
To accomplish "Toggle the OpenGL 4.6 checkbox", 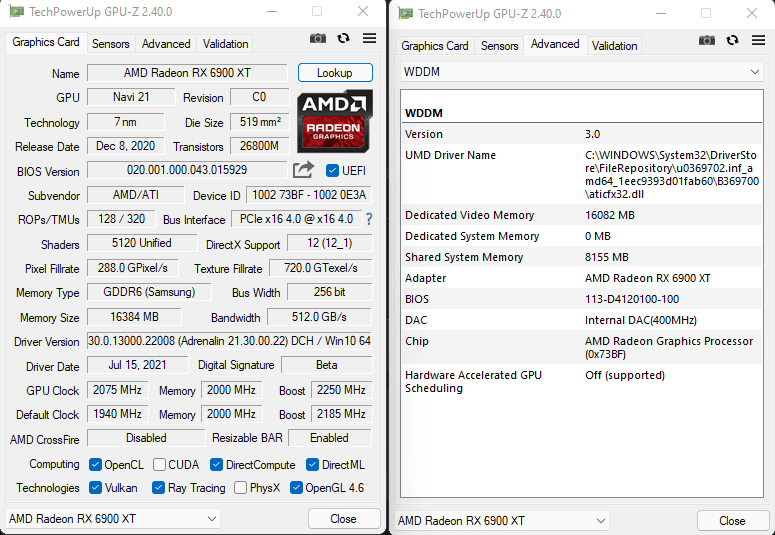I will 296,488.
